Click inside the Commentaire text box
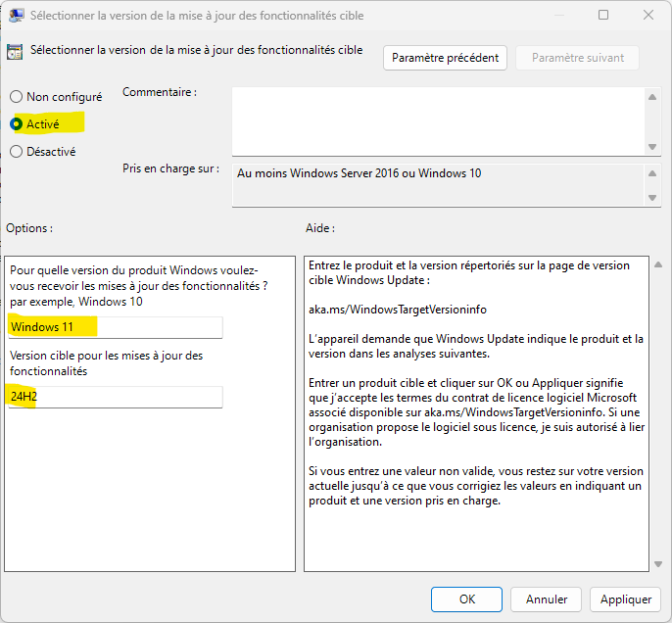The height and width of the screenshot is (623, 672). [437, 120]
